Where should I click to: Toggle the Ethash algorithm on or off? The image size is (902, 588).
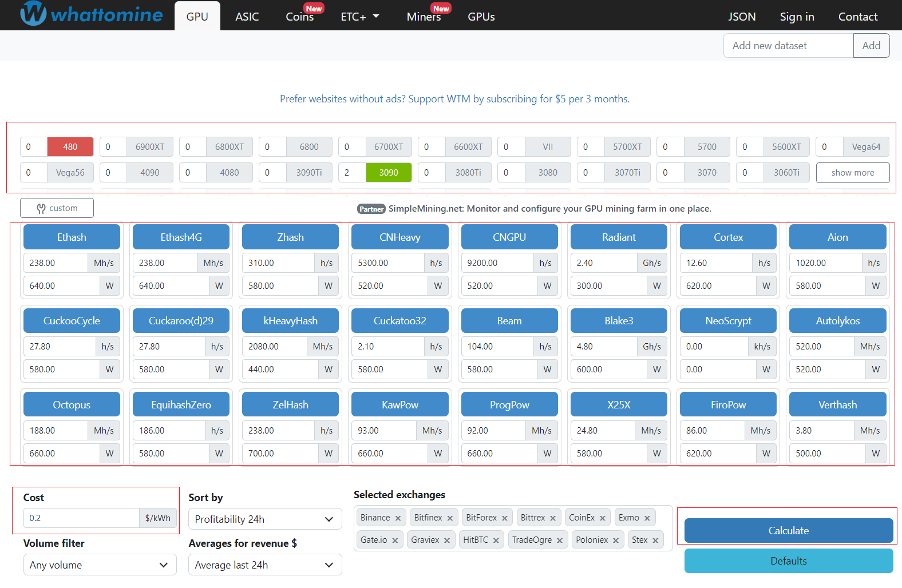point(72,237)
